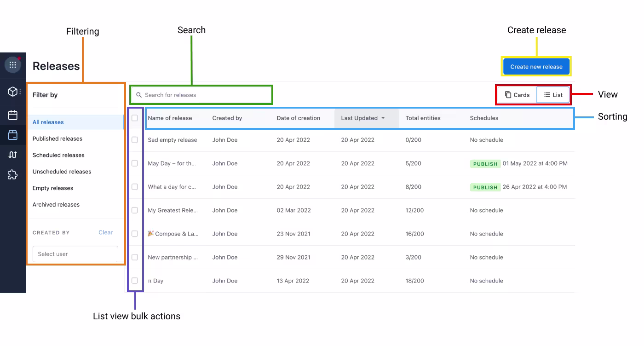The image size is (644, 346).
Task: Filter by Published releases
Action: 57,139
